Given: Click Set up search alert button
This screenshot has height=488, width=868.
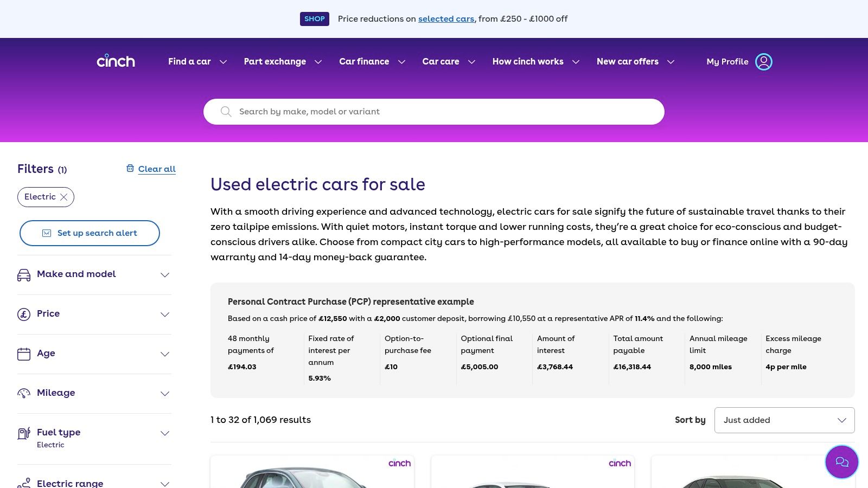Looking at the screenshot, I should tap(90, 233).
